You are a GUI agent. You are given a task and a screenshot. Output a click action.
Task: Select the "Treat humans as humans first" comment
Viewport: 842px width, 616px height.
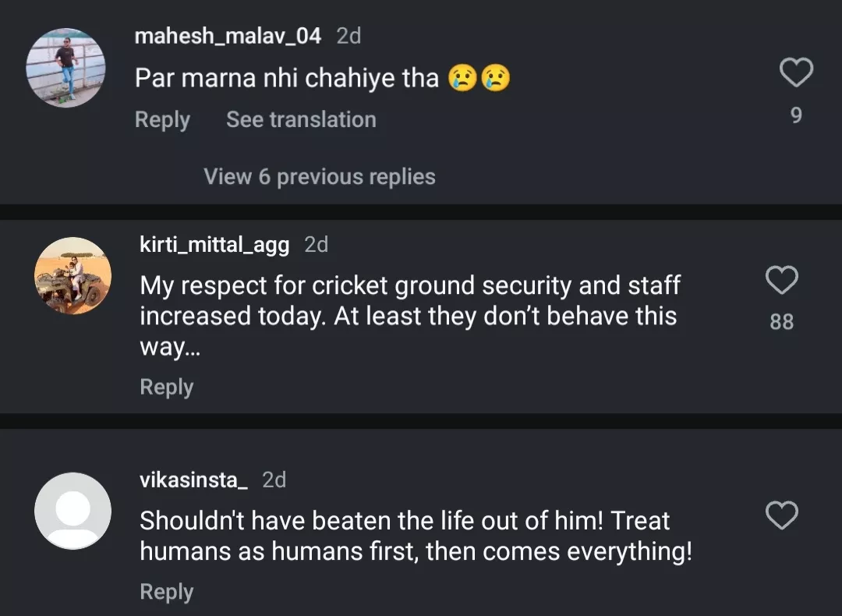click(416, 536)
